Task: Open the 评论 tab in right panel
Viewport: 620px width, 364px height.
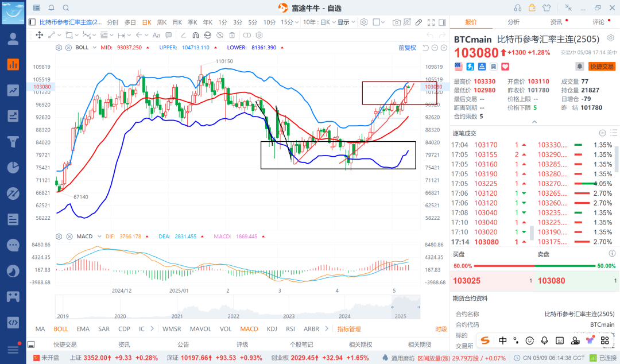Action: 599,22
